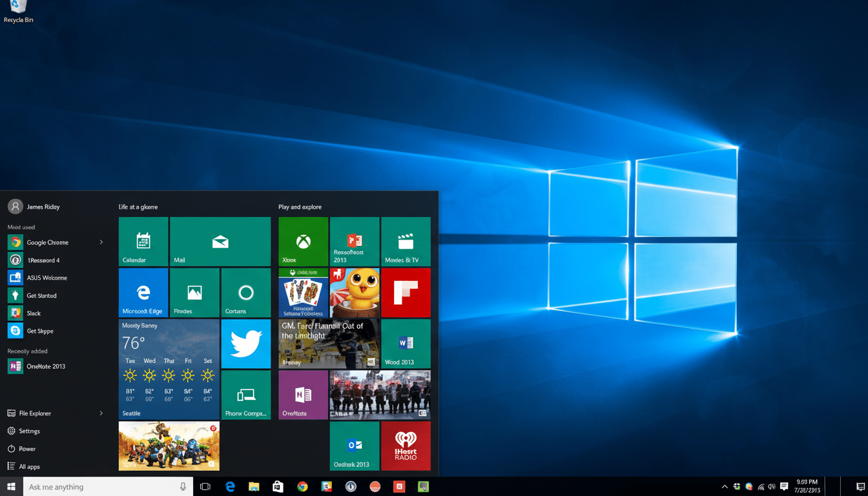Open the Microsoft Edge tile
This screenshot has width=868, height=496.
click(143, 292)
